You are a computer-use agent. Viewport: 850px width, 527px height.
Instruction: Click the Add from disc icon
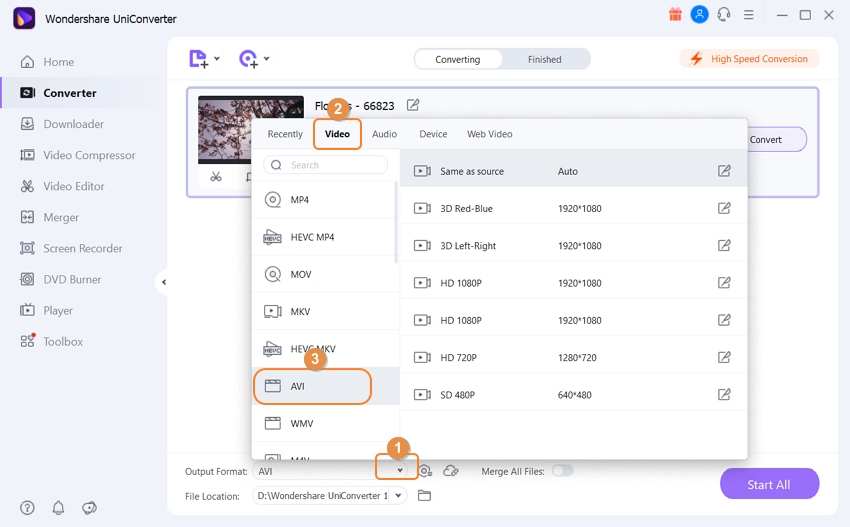point(248,59)
